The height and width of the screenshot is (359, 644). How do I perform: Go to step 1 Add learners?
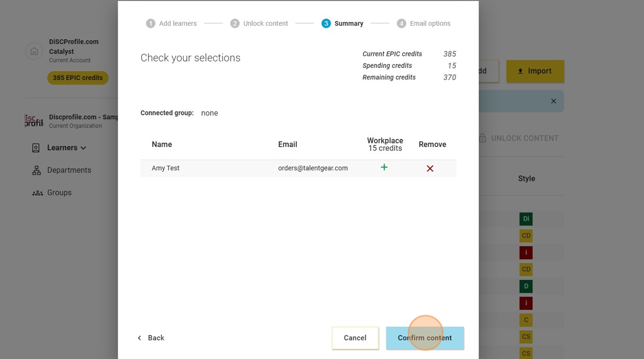(171, 23)
